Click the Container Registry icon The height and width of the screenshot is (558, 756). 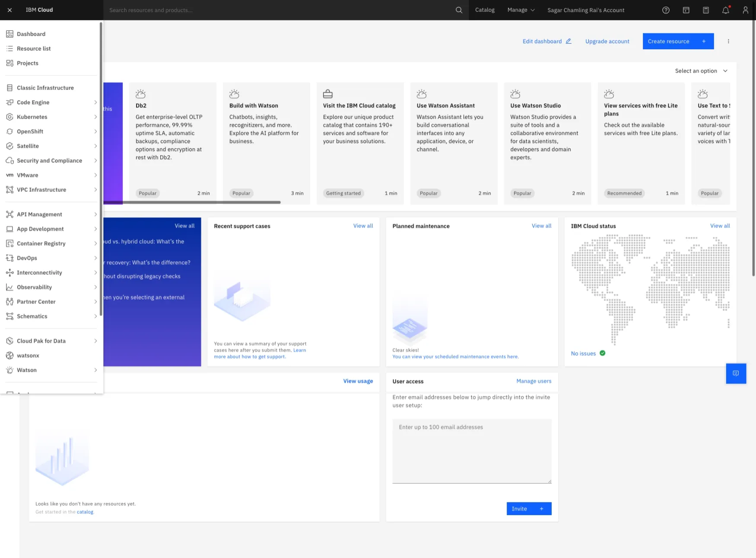[x=10, y=244]
